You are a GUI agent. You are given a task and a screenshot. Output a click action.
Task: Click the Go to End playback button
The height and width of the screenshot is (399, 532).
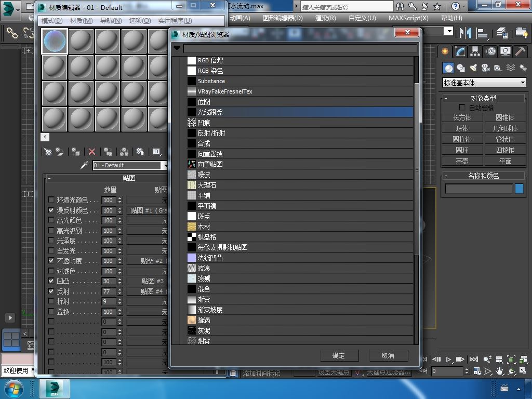point(473,360)
